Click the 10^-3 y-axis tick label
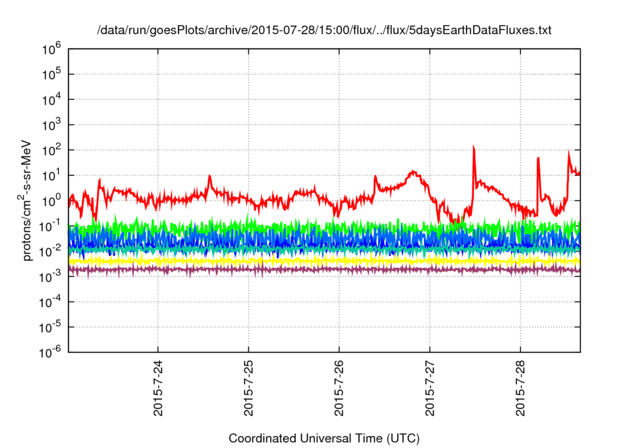This screenshot has height=448, width=640. click(x=51, y=277)
